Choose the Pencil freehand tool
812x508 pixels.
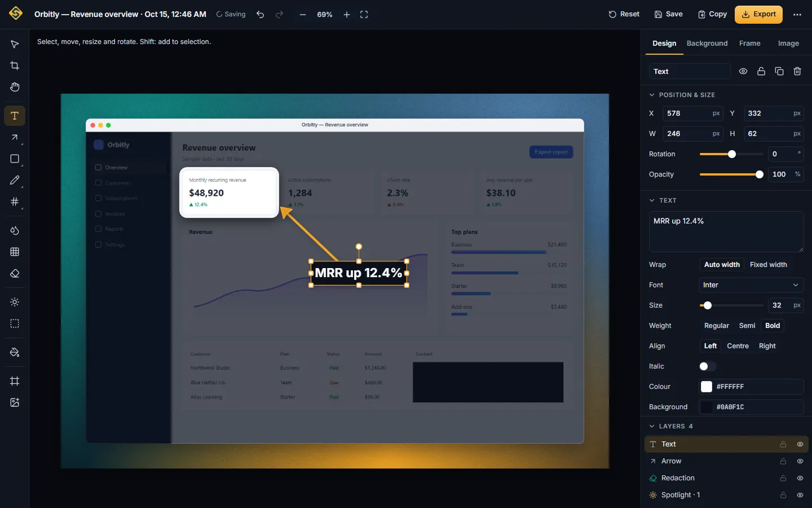point(15,180)
